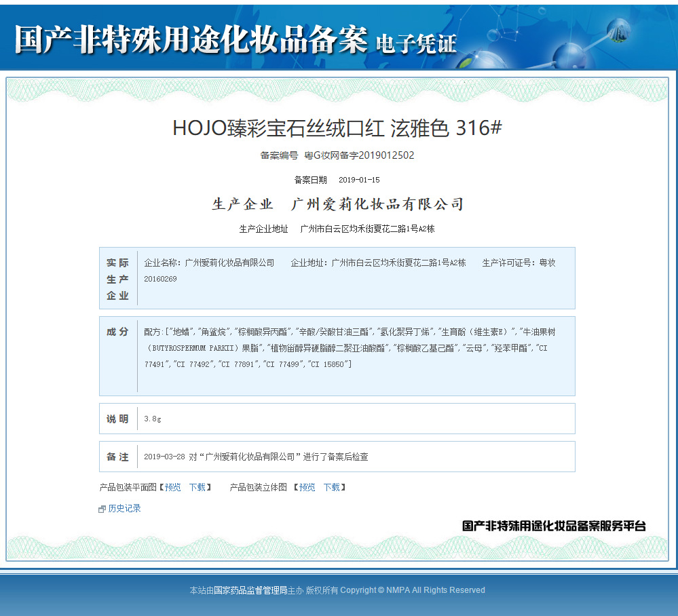Download the 产品包装立体图 image

pos(332,487)
